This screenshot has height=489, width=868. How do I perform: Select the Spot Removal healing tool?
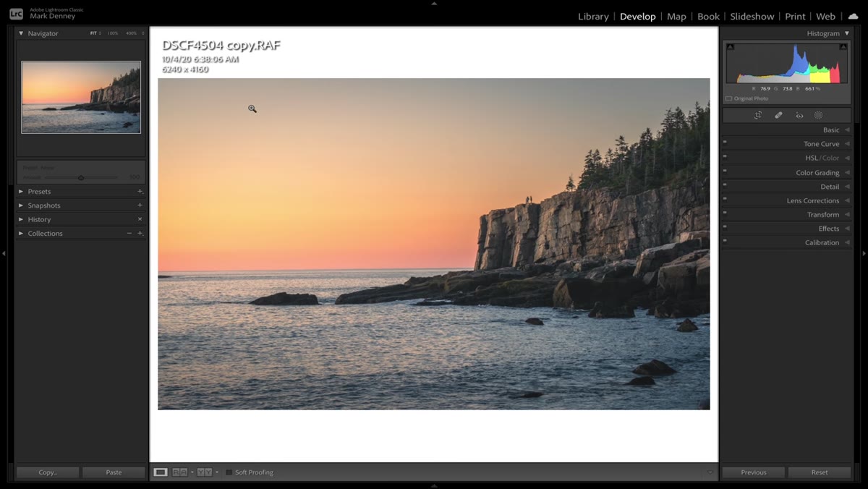click(778, 115)
